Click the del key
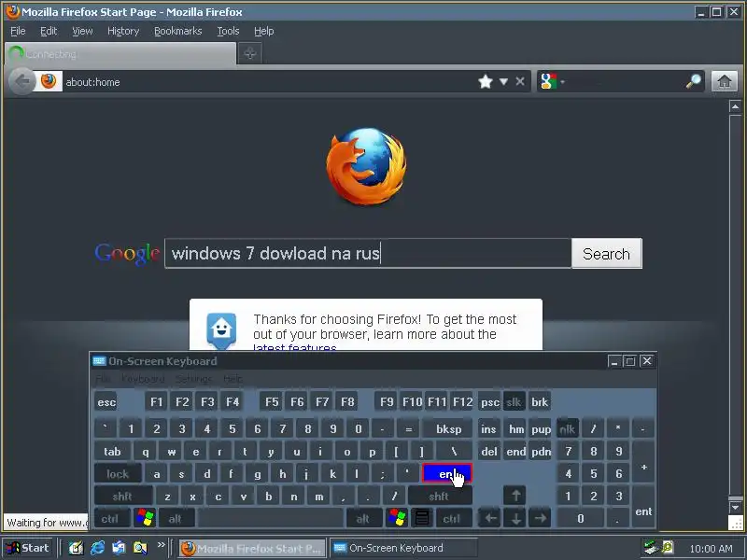The height and width of the screenshot is (560, 747). pyautogui.click(x=489, y=452)
